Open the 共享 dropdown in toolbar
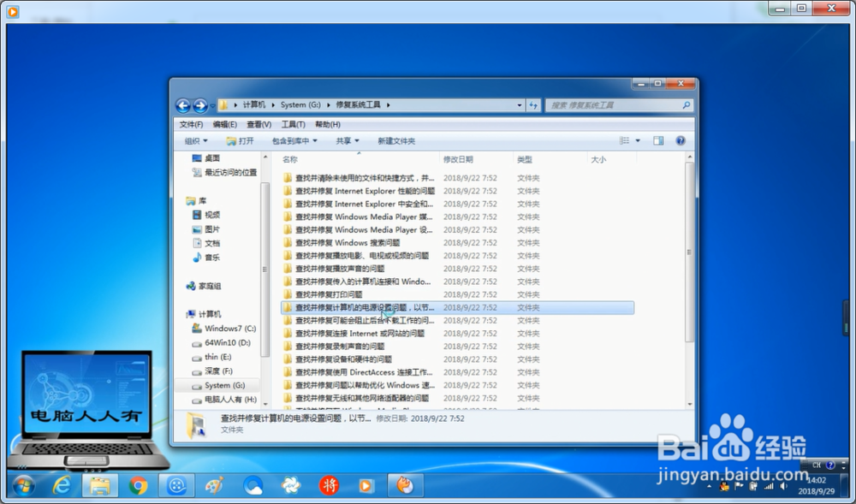Screen dimensions: 856x504 [x=348, y=140]
